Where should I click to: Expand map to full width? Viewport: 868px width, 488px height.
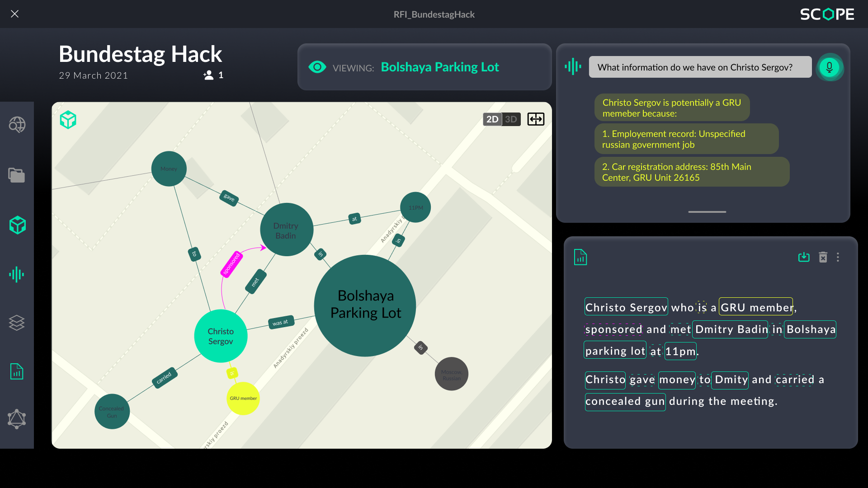(536, 119)
